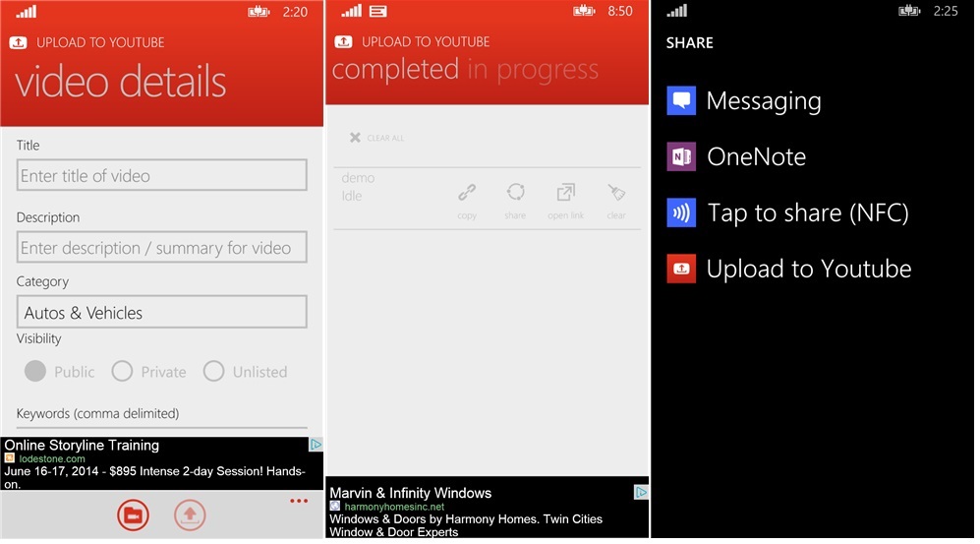Image resolution: width=980 pixels, height=544 pixels.
Task: Click the open link icon
Action: [x=565, y=194]
